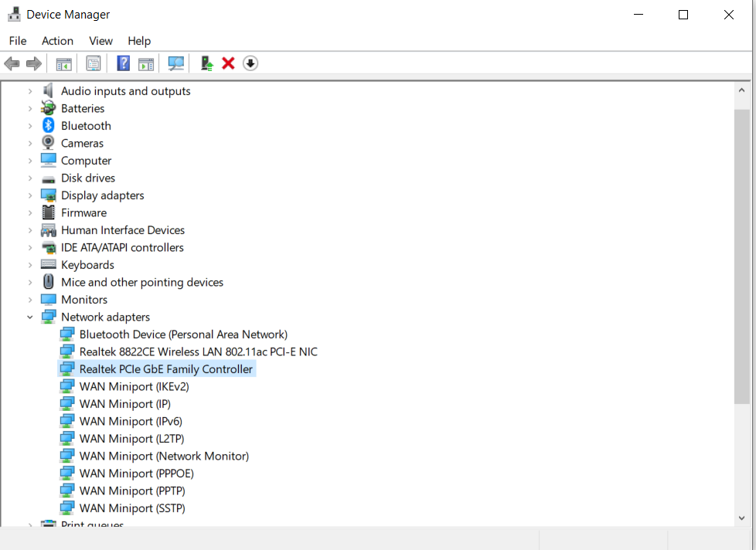
Task: Expand the Audio inputs and outputs node
Action: point(30,91)
